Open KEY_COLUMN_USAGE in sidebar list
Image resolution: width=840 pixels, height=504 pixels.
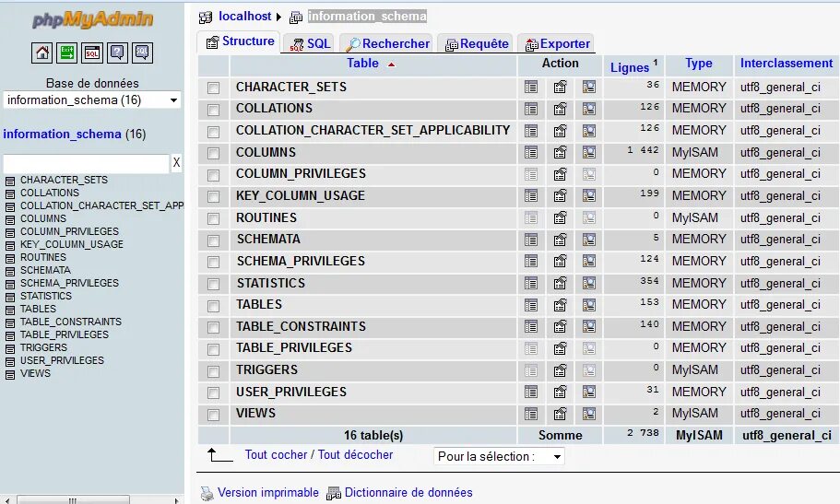[72, 244]
